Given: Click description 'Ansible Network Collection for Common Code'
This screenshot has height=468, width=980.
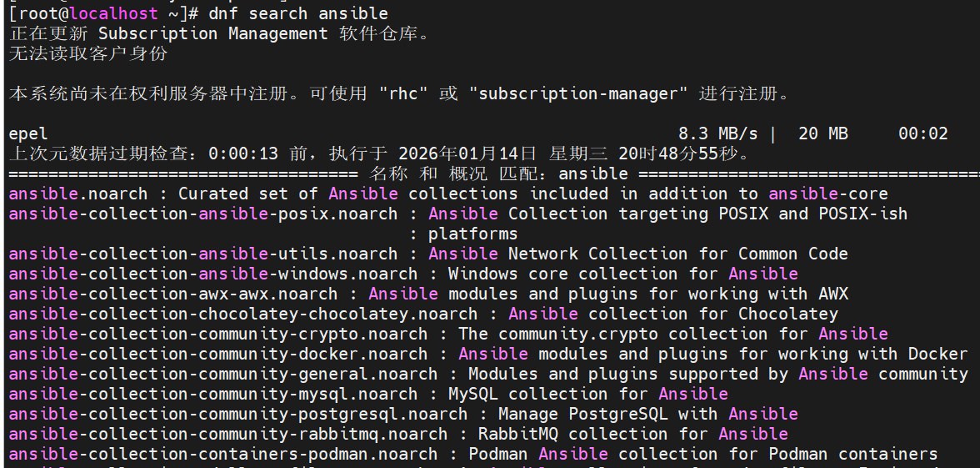Looking at the screenshot, I should pyautogui.click(x=638, y=254).
